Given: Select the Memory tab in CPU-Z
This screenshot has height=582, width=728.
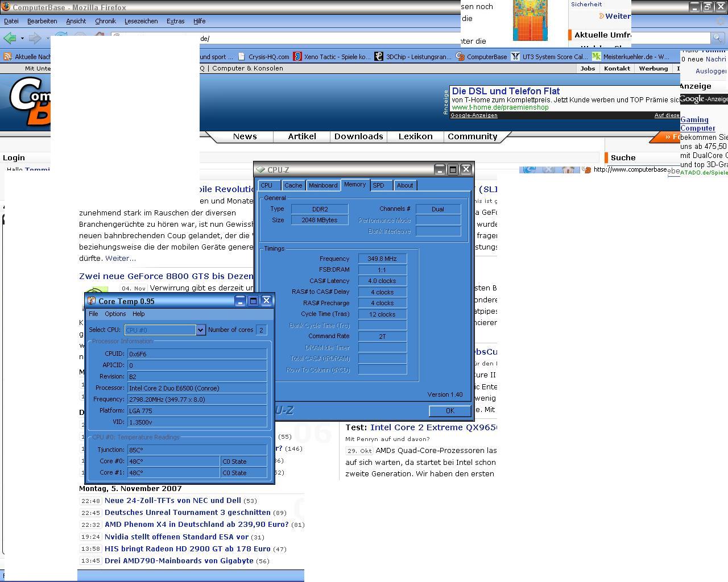Looking at the screenshot, I should coord(355,185).
